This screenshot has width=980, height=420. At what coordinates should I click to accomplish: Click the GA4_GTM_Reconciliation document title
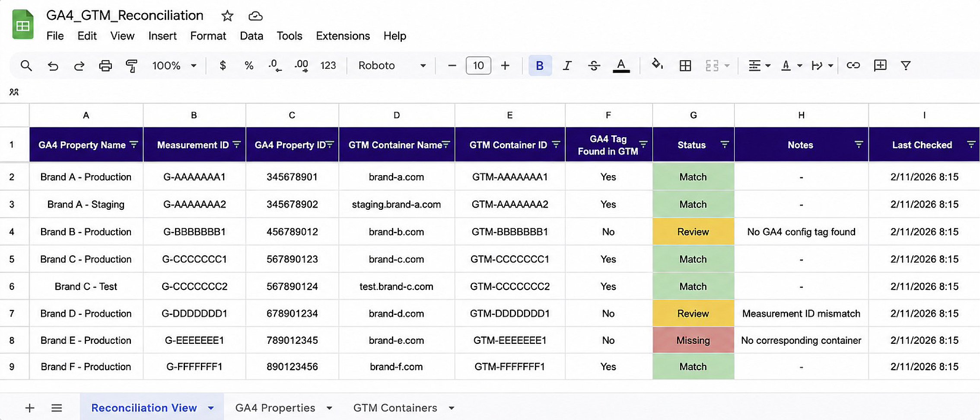click(125, 16)
